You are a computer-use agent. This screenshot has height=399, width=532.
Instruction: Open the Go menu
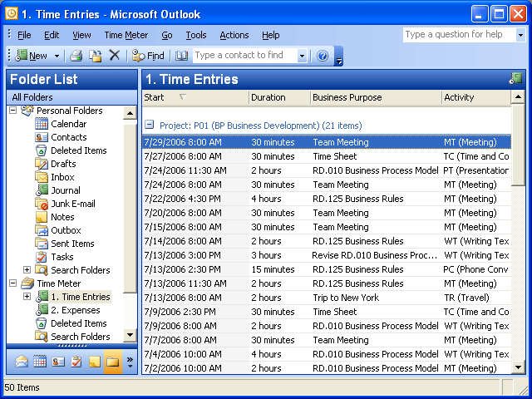pos(166,35)
